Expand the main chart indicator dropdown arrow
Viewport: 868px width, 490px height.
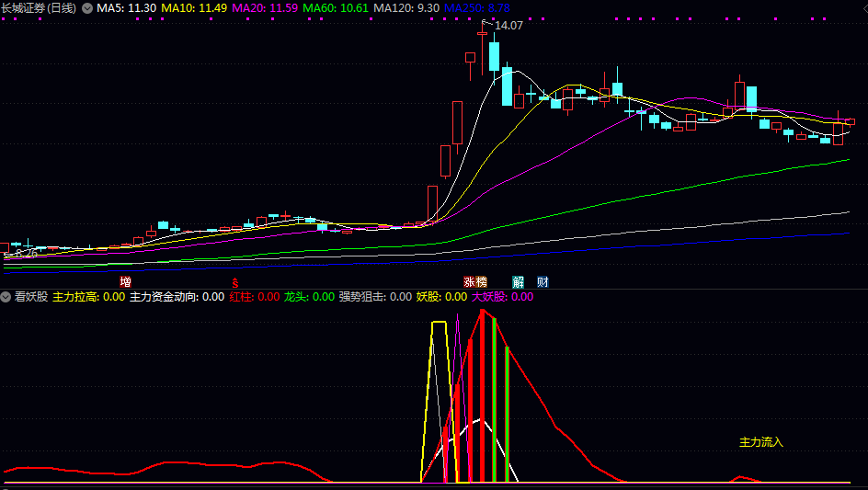[87, 8]
